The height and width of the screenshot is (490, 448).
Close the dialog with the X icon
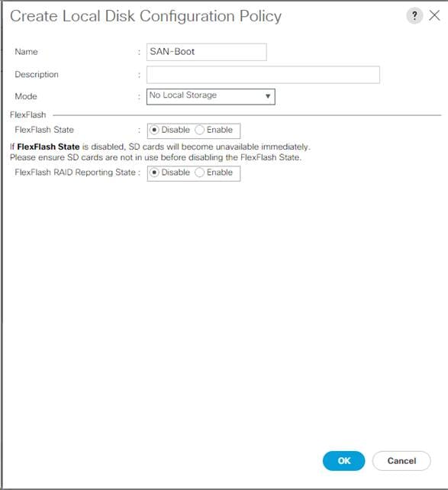434,15
